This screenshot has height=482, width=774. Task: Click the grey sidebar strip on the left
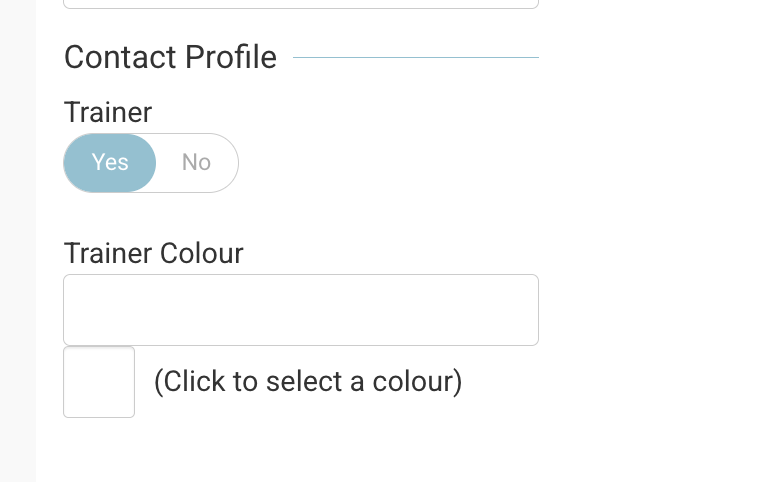point(17,240)
